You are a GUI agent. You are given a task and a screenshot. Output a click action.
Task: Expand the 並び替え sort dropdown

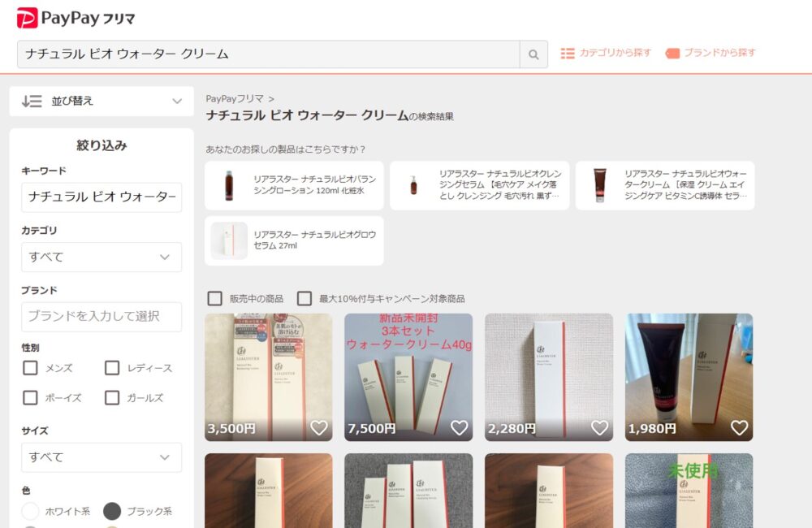(101, 101)
